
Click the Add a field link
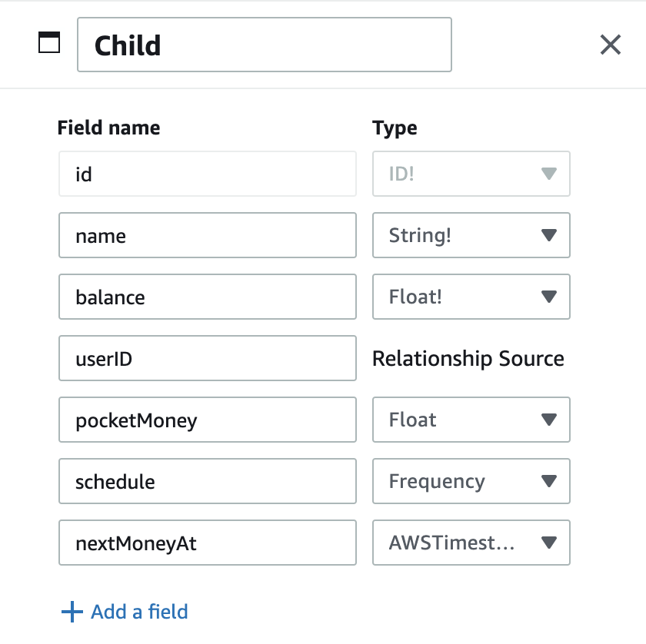click(125, 612)
